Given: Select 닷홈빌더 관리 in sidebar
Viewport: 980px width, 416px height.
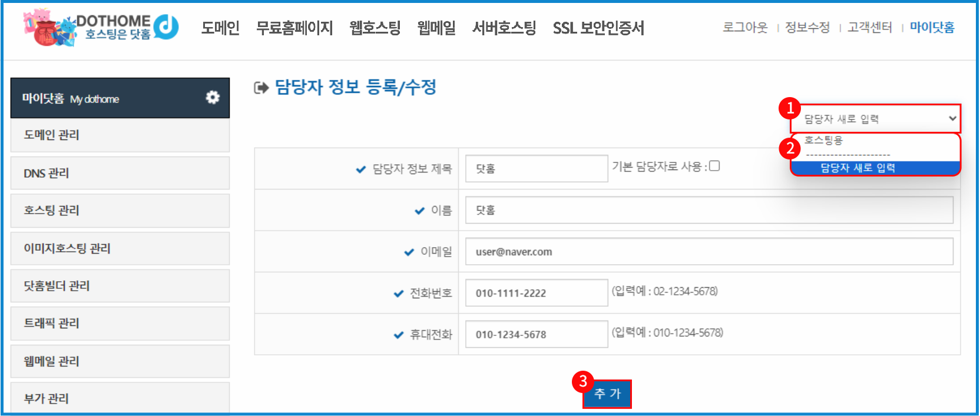Looking at the screenshot, I should 120,286.
